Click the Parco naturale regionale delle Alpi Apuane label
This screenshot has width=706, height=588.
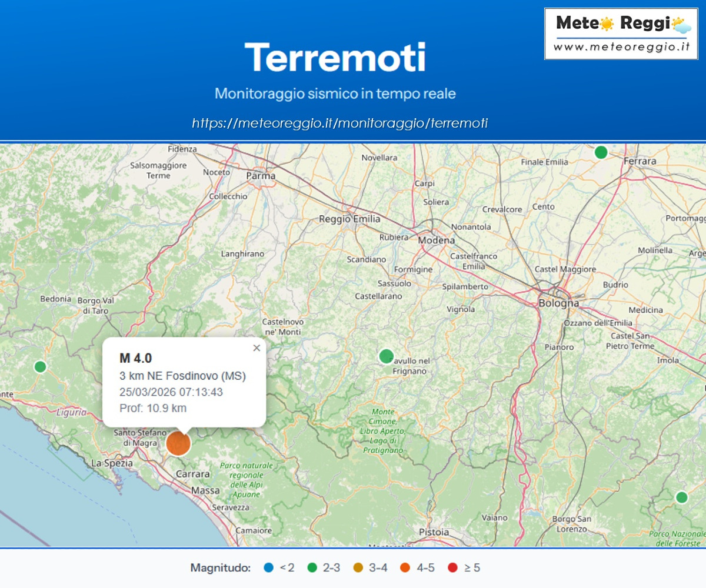[247, 481]
